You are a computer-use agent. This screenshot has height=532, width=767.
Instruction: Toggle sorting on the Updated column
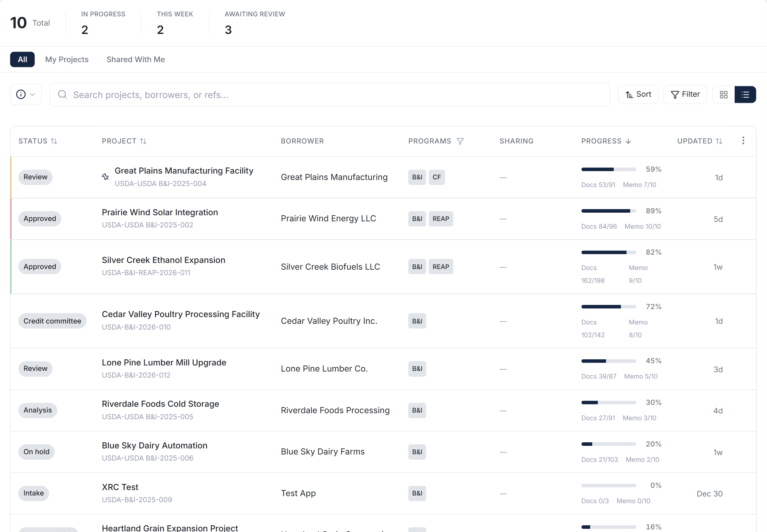pyautogui.click(x=719, y=141)
